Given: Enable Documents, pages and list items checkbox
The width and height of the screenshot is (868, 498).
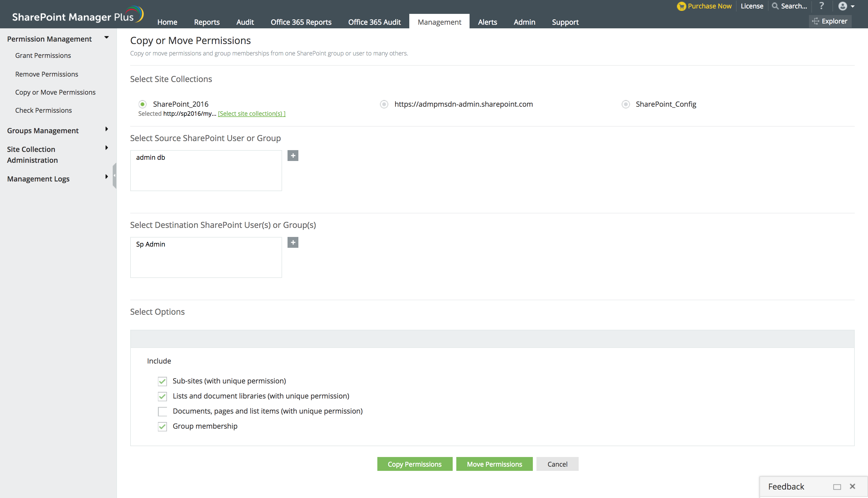Looking at the screenshot, I should [162, 411].
